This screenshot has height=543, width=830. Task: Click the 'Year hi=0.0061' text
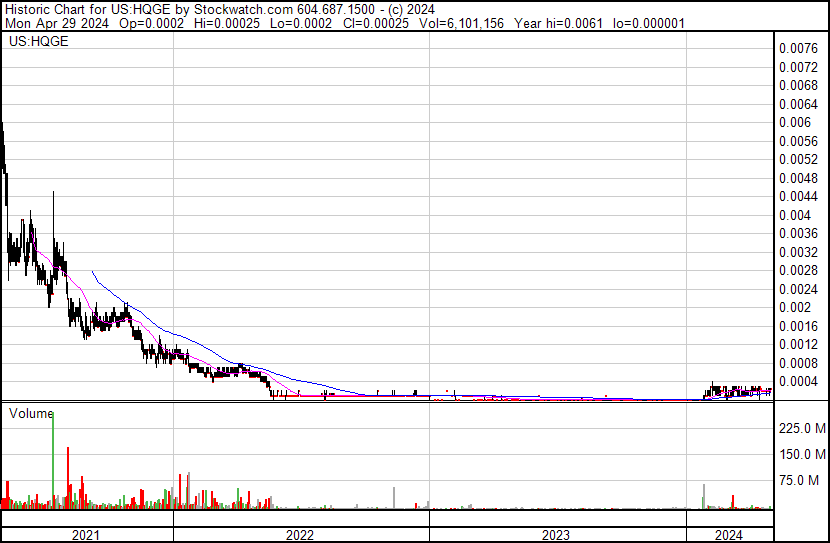point(558,23)
